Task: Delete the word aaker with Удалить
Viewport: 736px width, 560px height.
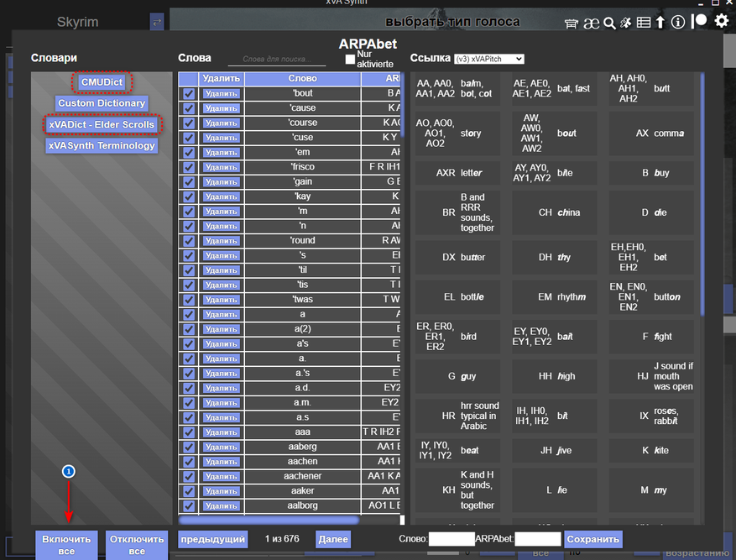Action: click(221, 491)
